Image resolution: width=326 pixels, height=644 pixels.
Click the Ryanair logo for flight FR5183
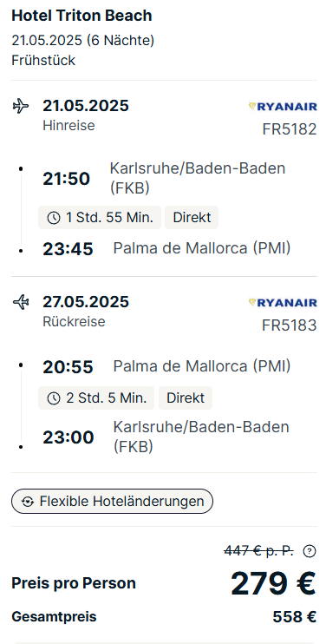pyautogui.click(x=283, y=303)
